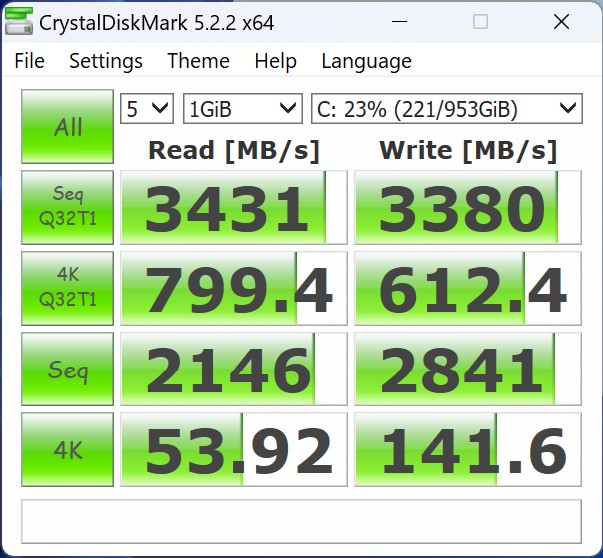Click the Read [MB/s] column header
Screen dimensions: 603x558
pos(234,150)
